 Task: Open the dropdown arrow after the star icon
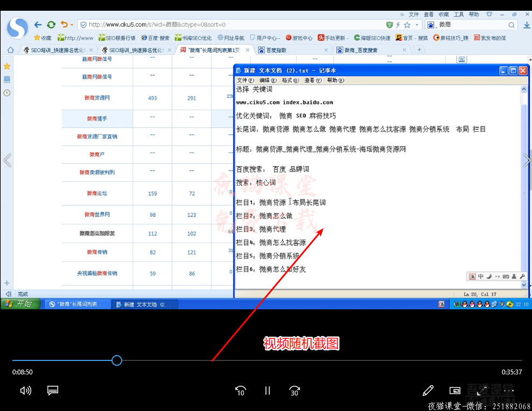pyautogui.click(x=417, y=25)
